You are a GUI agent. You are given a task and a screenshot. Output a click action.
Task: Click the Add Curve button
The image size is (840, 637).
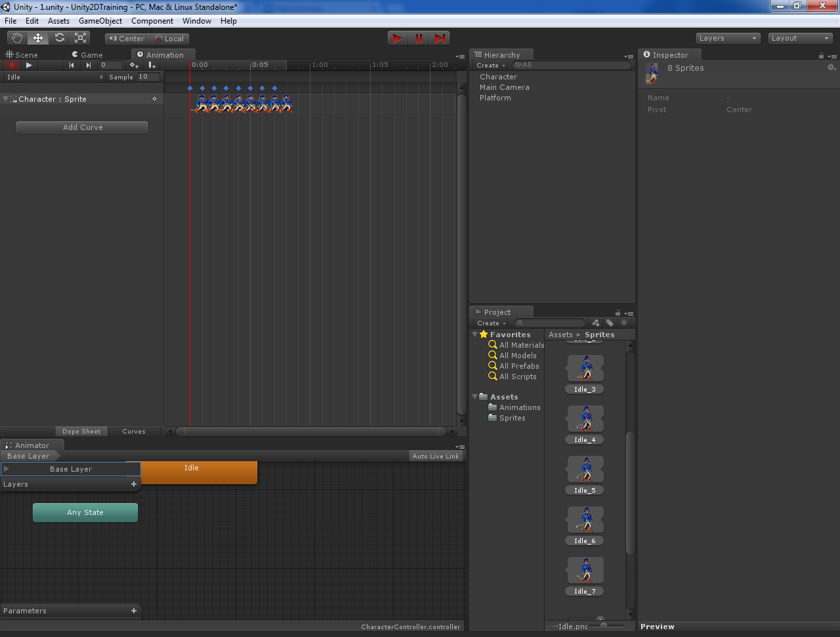pyautogui.click(x=82, y=127)
